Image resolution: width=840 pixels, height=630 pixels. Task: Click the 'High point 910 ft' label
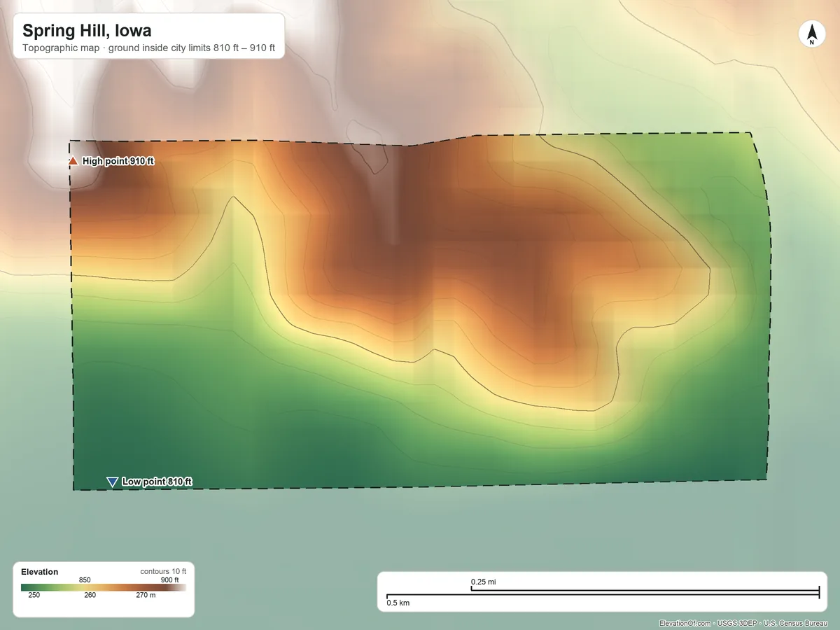(118, 162)
